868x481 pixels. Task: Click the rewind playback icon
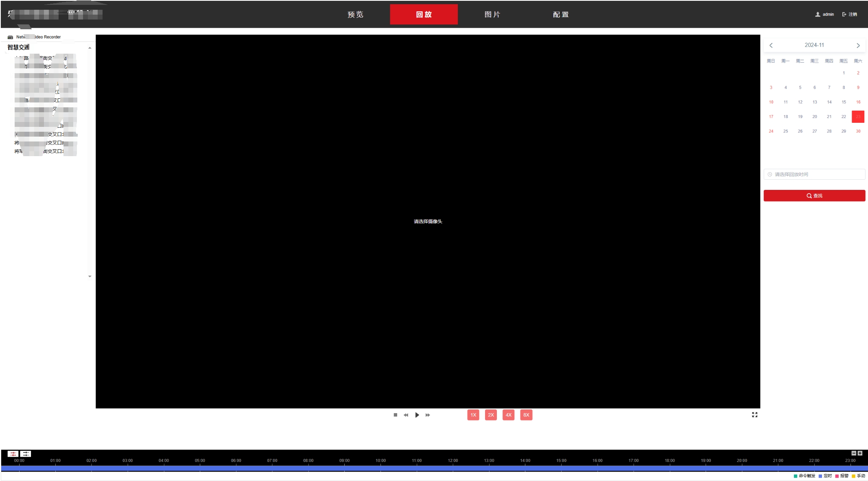coord(406,415)
